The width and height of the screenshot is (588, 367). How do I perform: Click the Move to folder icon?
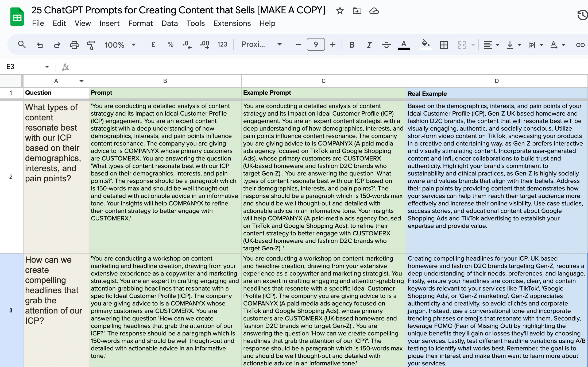point(357,11)
